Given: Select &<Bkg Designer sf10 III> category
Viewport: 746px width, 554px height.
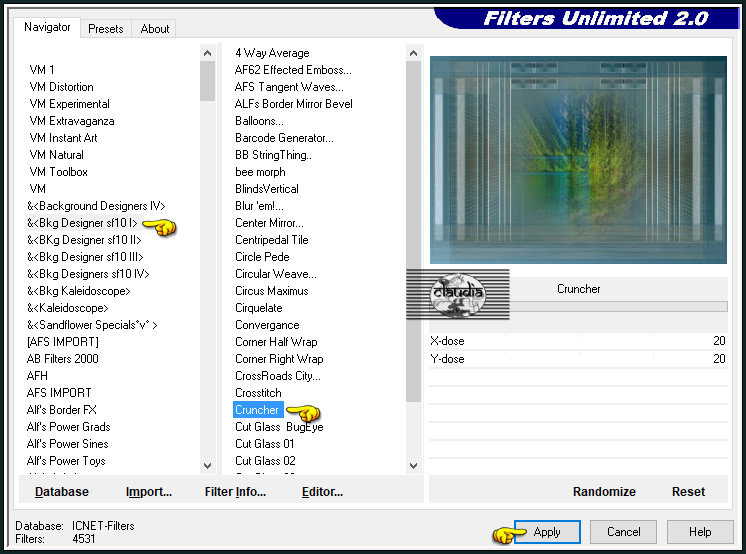Looking at the screenshot, I should (85, 257).
